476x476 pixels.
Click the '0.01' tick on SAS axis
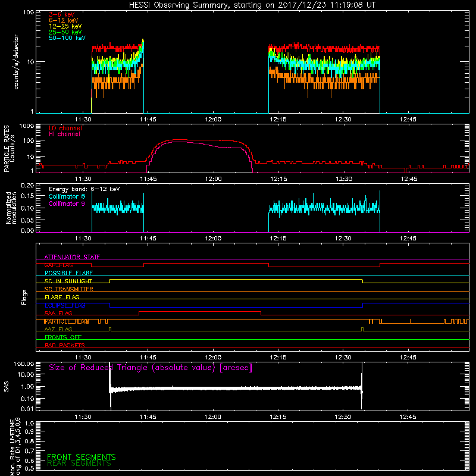point(27,409)
